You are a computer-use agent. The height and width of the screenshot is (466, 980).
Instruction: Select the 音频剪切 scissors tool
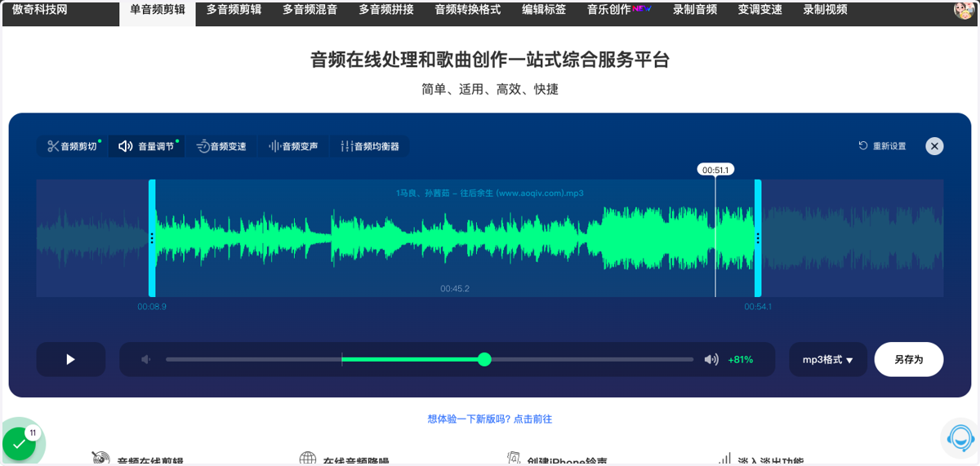click(x=72, y=147)
